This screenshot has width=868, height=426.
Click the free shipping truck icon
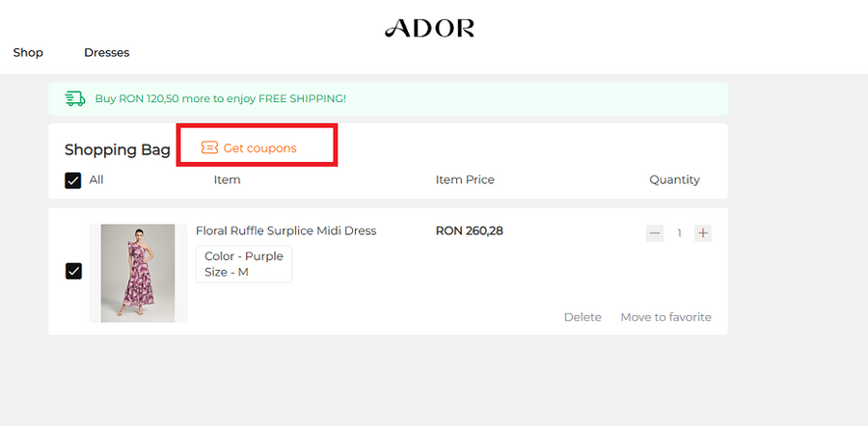(x=75, y=98)
